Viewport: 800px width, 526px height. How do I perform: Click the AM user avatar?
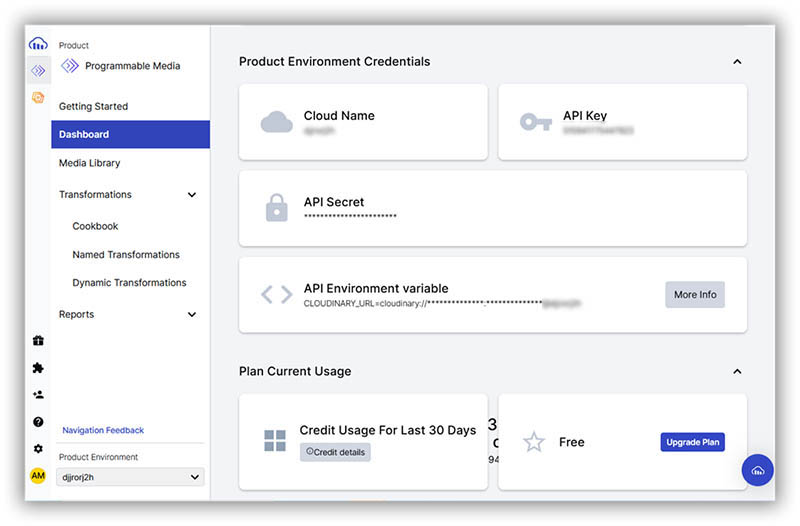tap(38, 475)
